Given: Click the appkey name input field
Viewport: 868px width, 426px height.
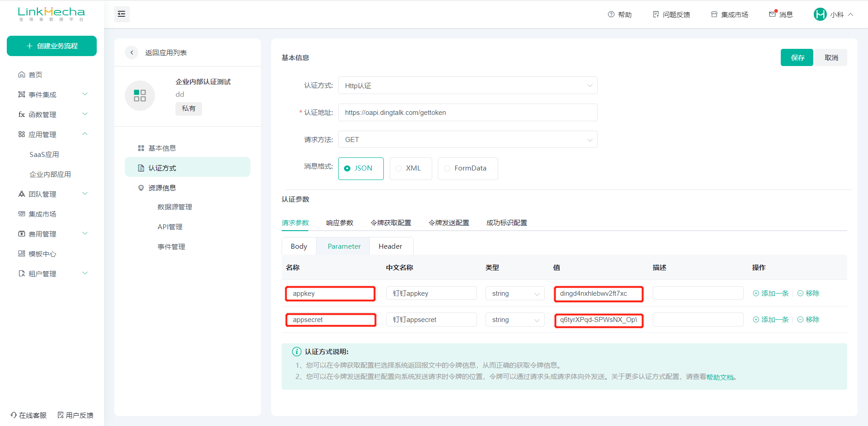Looking at the screenshot, I should 330,293.
